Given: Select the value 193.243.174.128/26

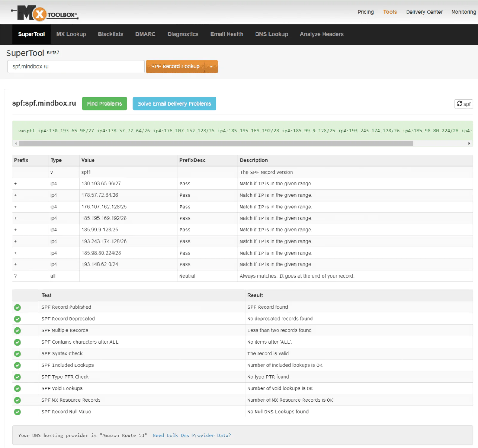Looking at the screenshot, I should click(x=104, y=241).
